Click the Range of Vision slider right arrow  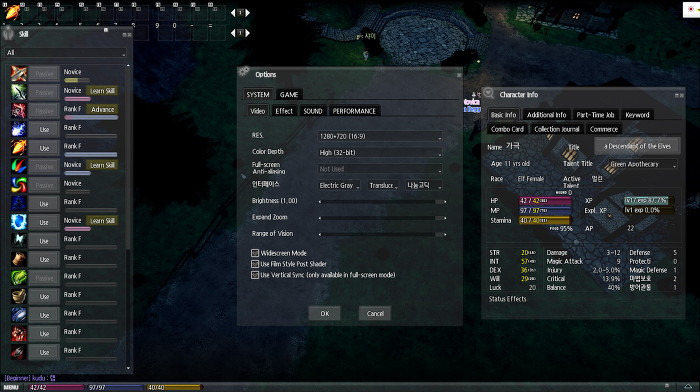(x=445, y=234)
